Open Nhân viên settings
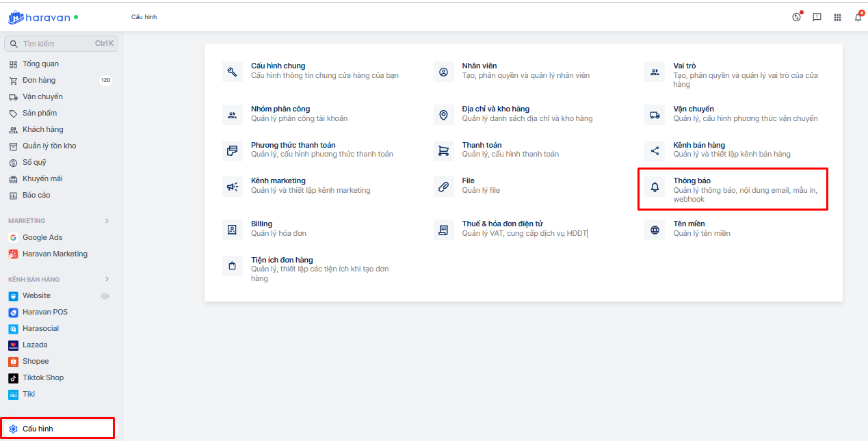The width and height of the screenshot is (868, 441). 479,66
